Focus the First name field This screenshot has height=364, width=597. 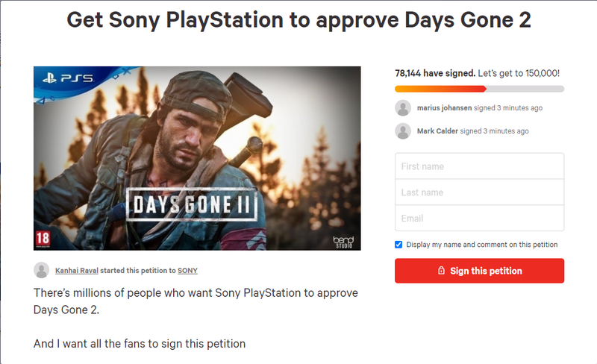(479, 166)
